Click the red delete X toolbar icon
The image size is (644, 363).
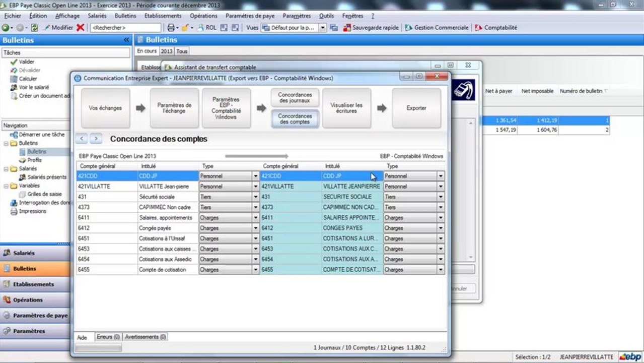[x=80, y=28]
